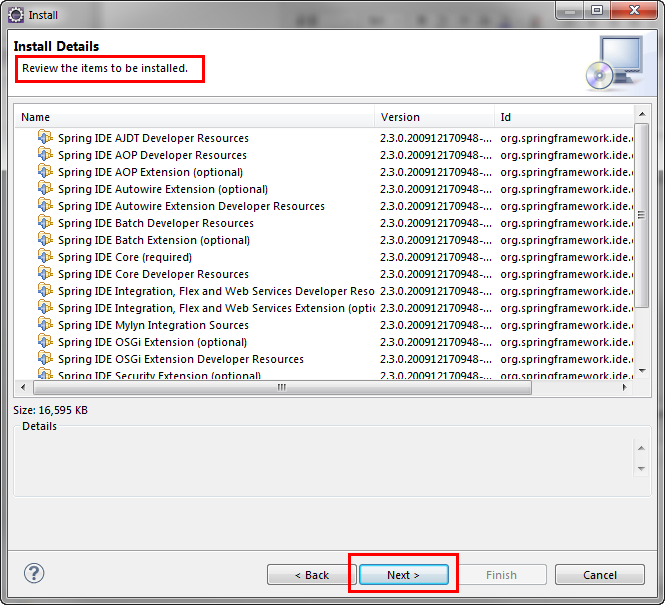The width and height of the screenshot is (665, 605).
Task: Click icon beside Autowire Extension Developer Resources
Action: [45, 205]
